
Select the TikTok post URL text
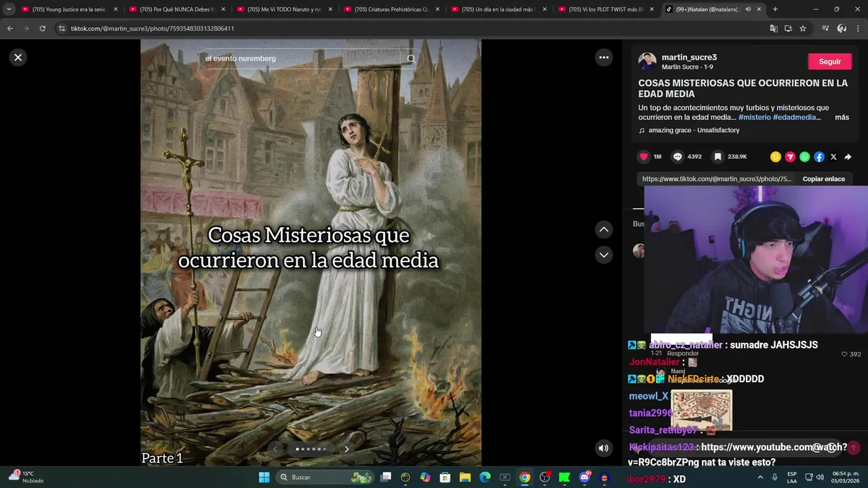point(716,179)
